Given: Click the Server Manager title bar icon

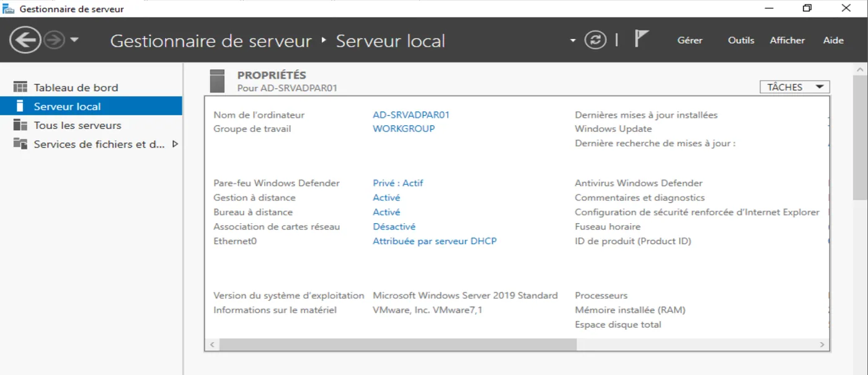Looking at the screenshot, I should [x=9, y=9].
